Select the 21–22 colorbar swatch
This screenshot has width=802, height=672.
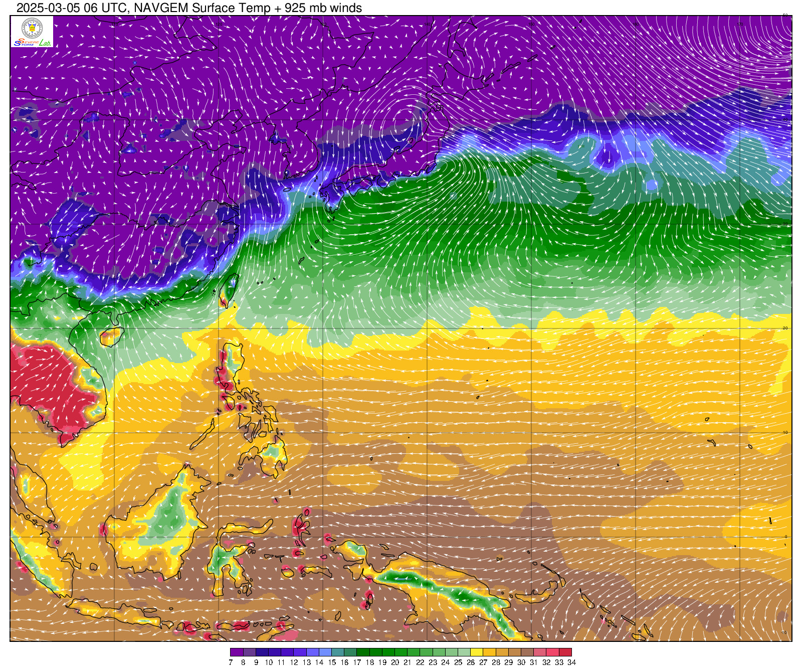click(x=414, y=652)
